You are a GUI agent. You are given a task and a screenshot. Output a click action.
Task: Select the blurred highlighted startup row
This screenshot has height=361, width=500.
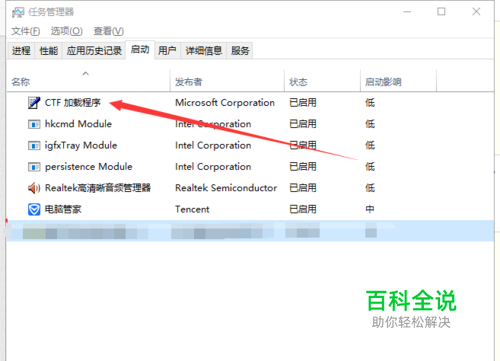pyautogui.click(x=250, y=231)
